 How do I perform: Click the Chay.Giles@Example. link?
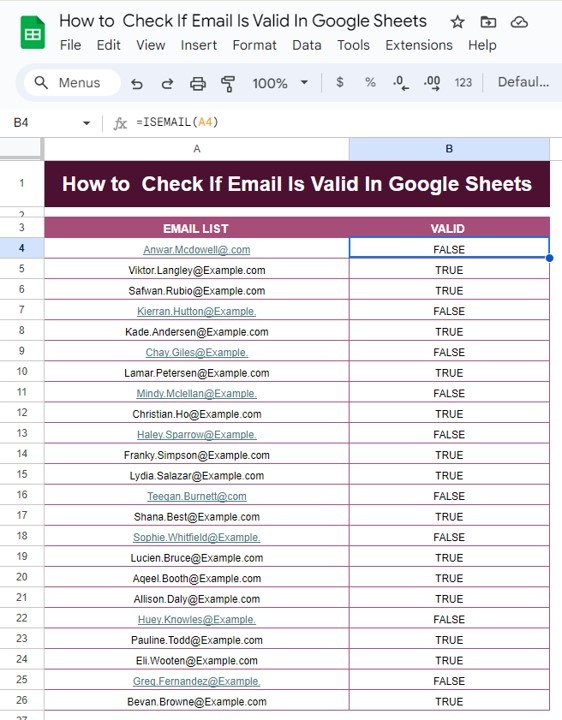pos(197,352)
